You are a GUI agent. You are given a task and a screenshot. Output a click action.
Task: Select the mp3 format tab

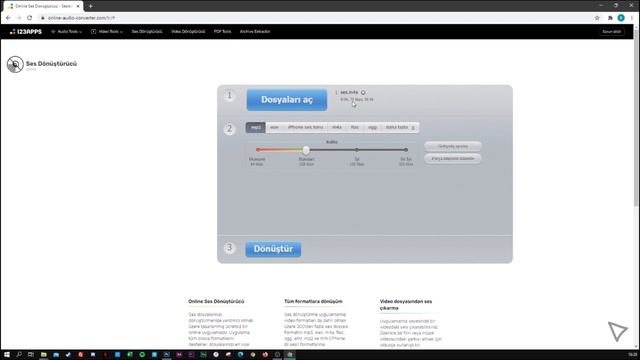pyautogui.click(x=256, y=127)
